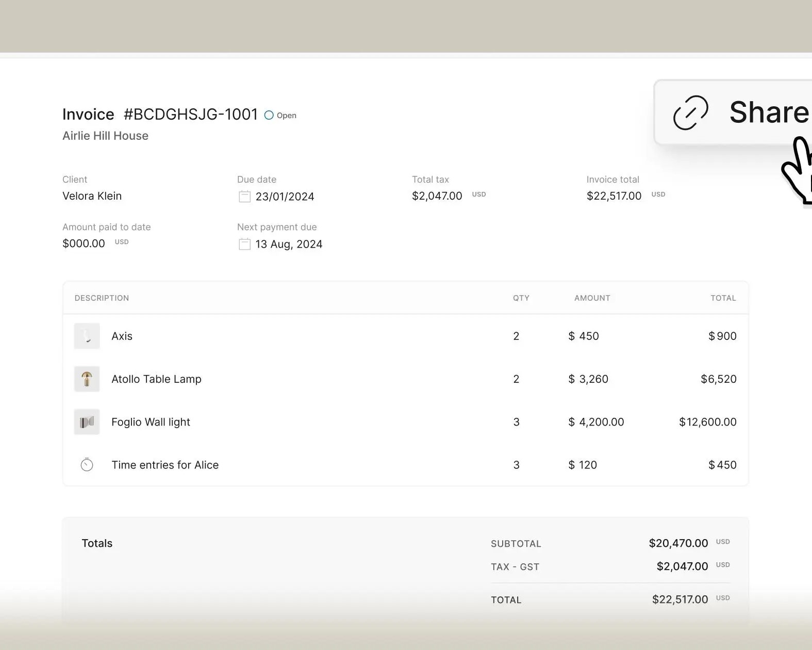Viewport: 812px width, 650px height.
Task: Open the Airlie Hill House project link
Action: coord(105,136)
